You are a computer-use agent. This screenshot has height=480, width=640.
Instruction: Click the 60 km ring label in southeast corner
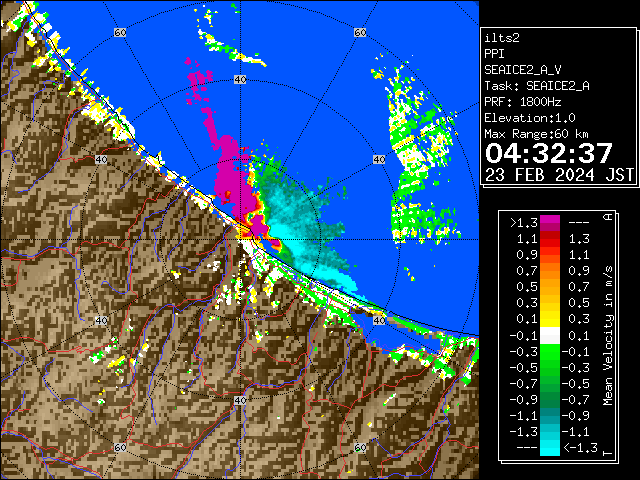pyautogui.click(x=360, y=447)
